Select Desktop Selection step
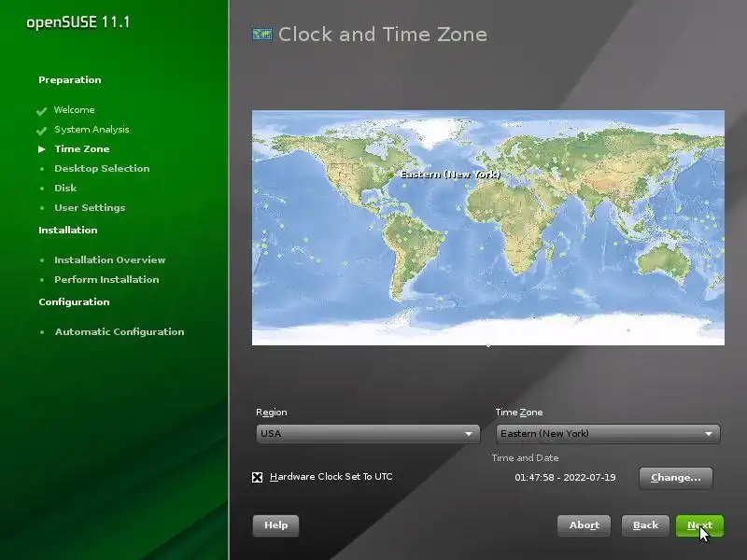The width and height of the screenshot is (747, 560). point(102,169)
